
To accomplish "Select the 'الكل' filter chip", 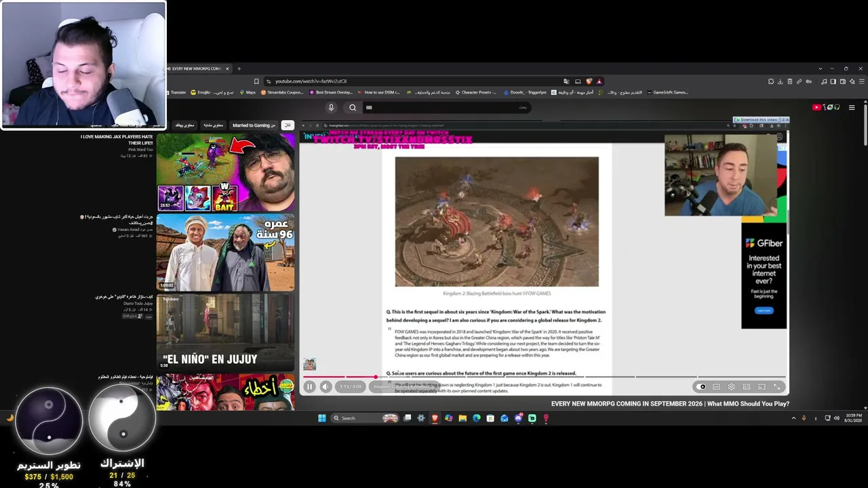I will point(288,125).
